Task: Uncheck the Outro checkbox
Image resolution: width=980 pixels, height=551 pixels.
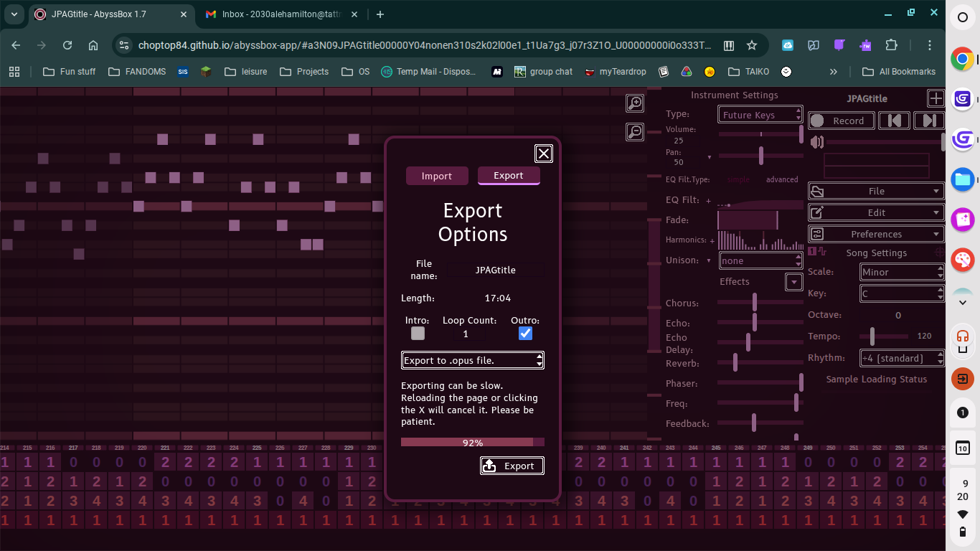Action: tap(525, 334)
